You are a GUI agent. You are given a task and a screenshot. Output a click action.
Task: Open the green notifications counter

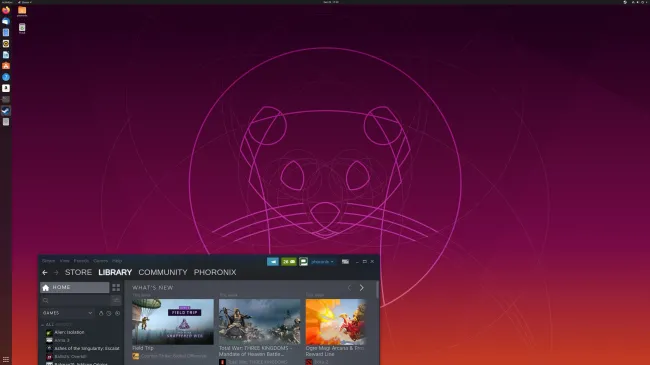(289, 262)
